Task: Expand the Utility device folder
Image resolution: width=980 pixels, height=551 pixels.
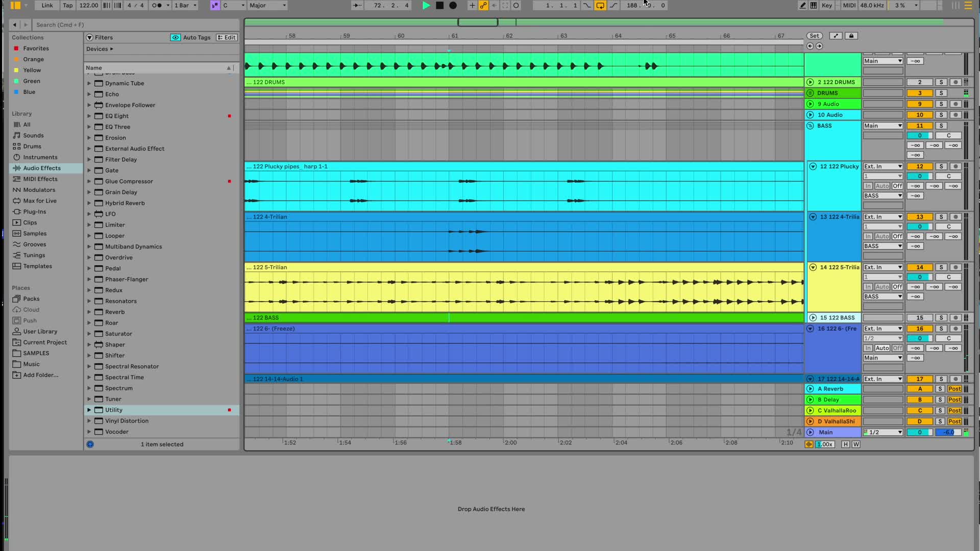Action: tap(89, 410)
